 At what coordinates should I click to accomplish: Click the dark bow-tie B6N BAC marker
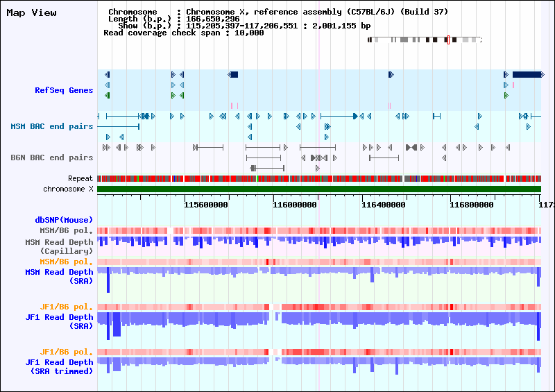[x=411, y=147]
